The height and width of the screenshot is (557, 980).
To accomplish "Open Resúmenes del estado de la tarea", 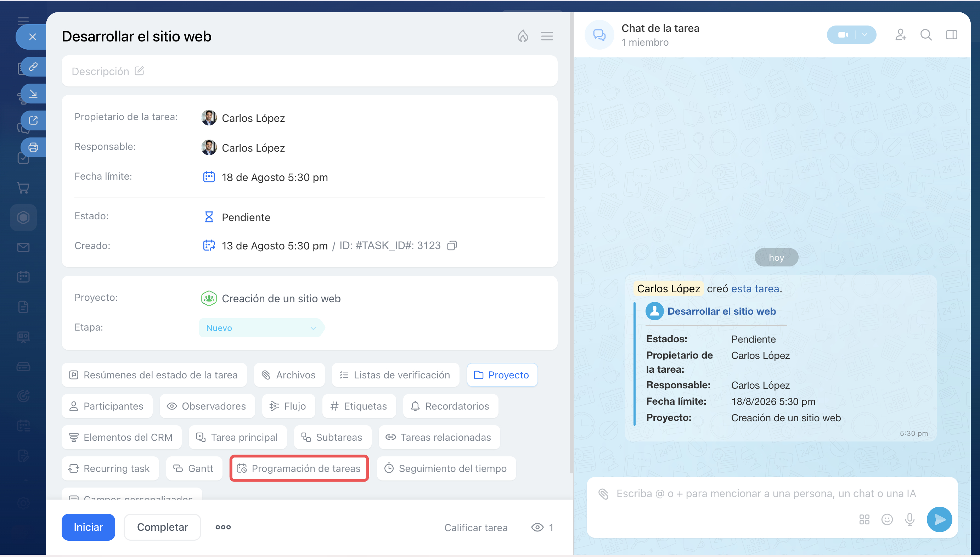I will coord(154,375).
